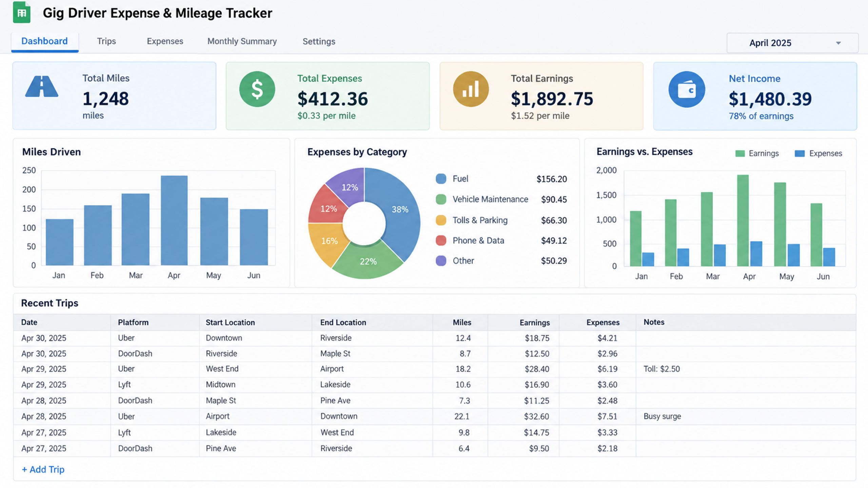
Task: Click the dropdown arrow beside April 2025
Action: coord(838,43)
